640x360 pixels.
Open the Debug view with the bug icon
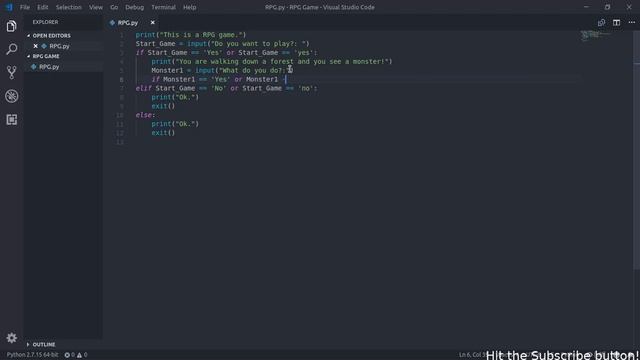(x=11, y=96)
